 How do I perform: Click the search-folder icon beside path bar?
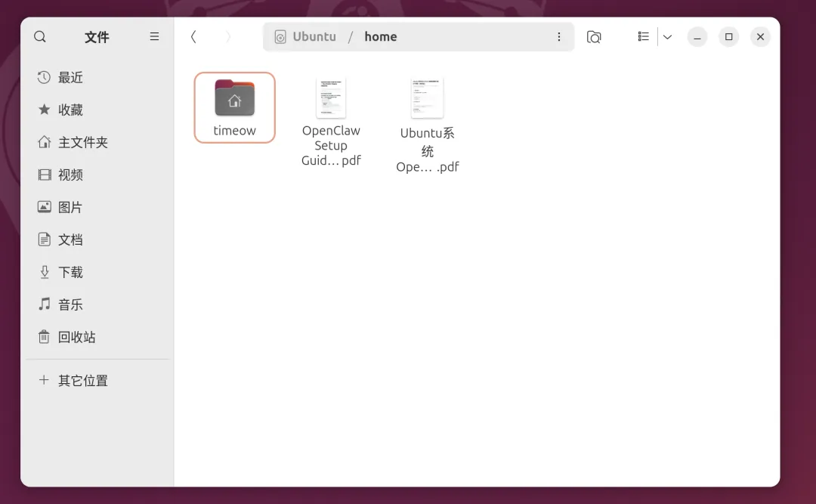pos(594,37)
